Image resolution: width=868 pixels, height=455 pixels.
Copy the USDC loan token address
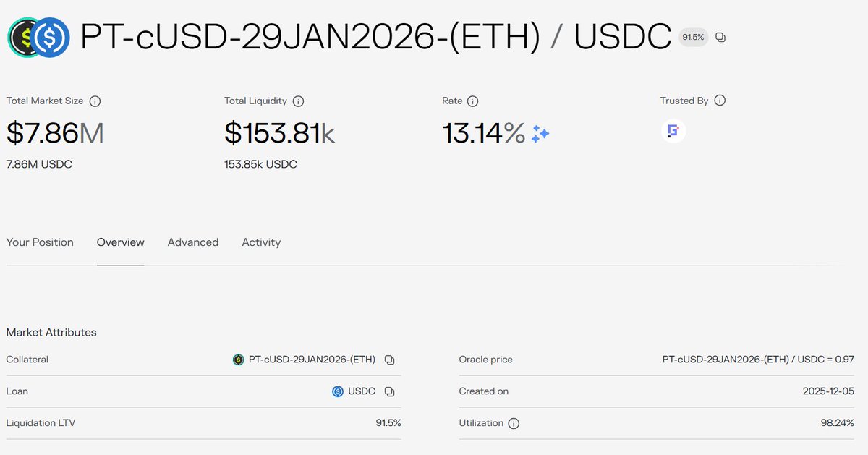click(x=389, y=391)
